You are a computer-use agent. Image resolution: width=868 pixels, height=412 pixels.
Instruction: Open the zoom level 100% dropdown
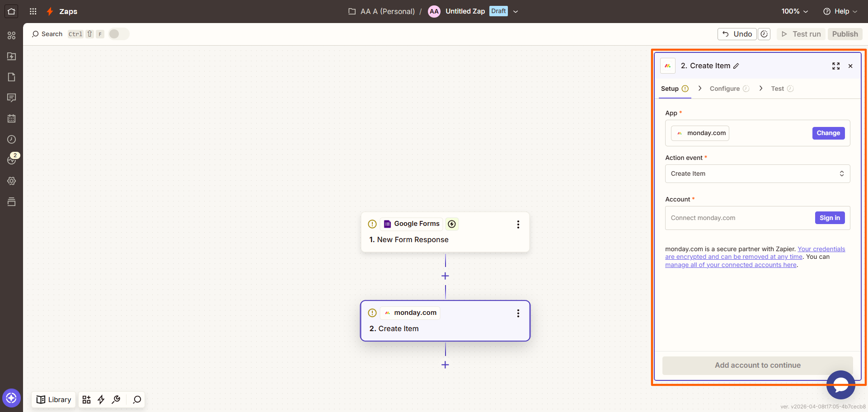[x=794, y=11]
